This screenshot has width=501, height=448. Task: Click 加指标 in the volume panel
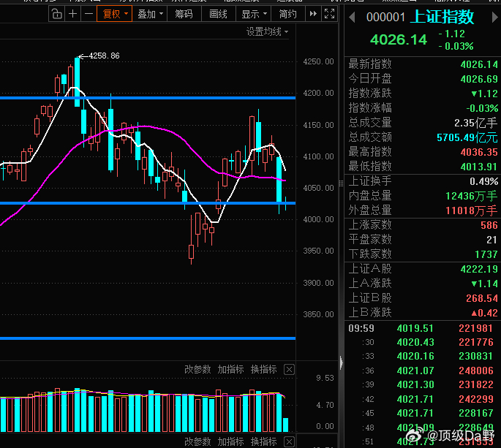230,370
